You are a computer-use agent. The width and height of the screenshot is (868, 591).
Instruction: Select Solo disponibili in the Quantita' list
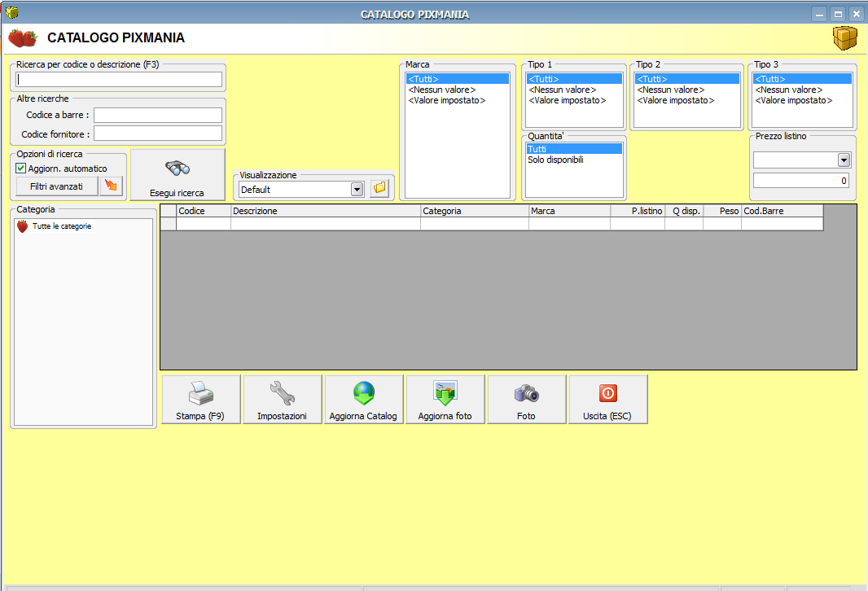[574, 160]
